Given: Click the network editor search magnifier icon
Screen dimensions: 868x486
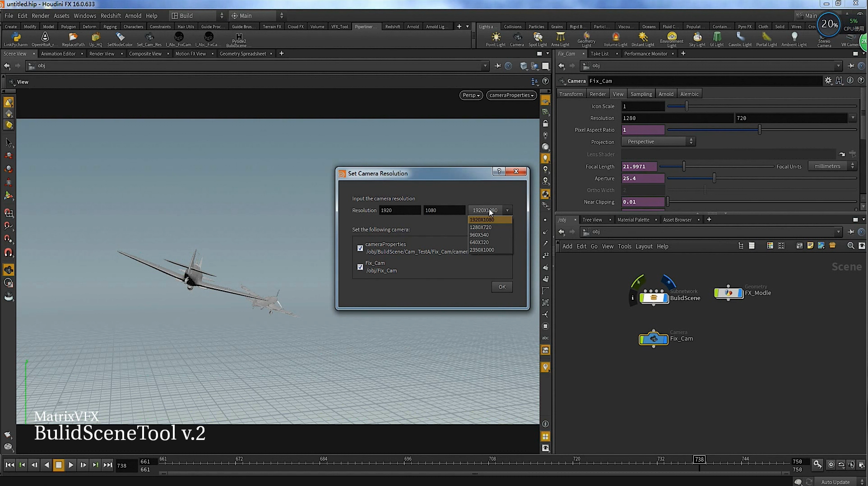Looking at the screenshot, I should [851, 246].
